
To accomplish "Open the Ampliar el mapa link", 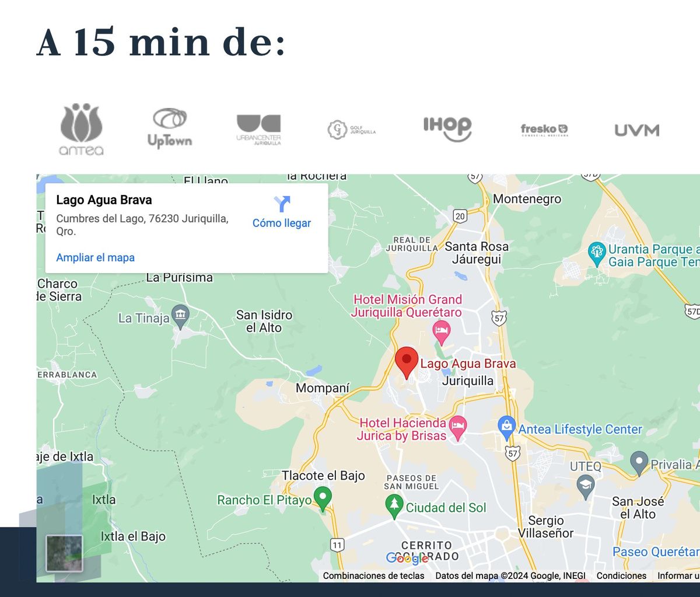I will point(96,257).
